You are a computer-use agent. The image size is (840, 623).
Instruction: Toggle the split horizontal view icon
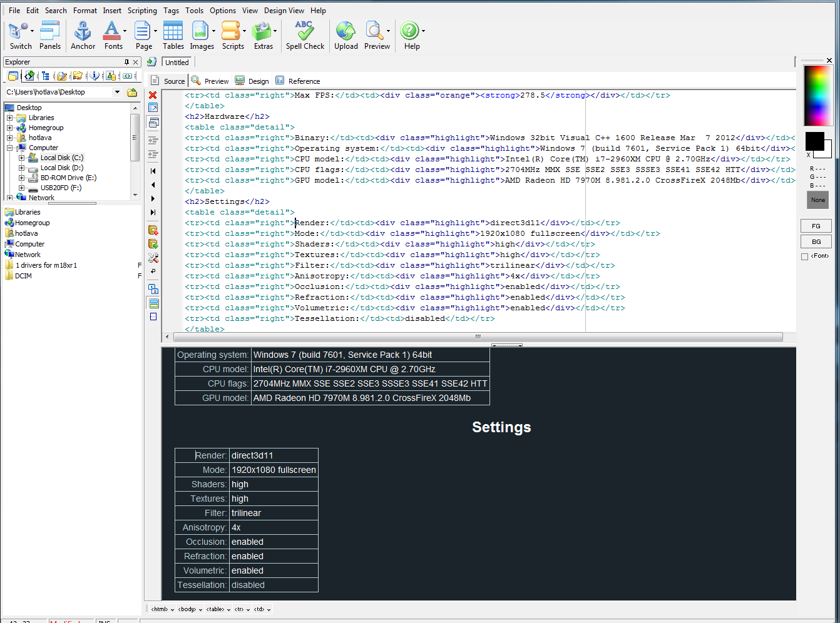pyautogui.click(x=153, y=303)
